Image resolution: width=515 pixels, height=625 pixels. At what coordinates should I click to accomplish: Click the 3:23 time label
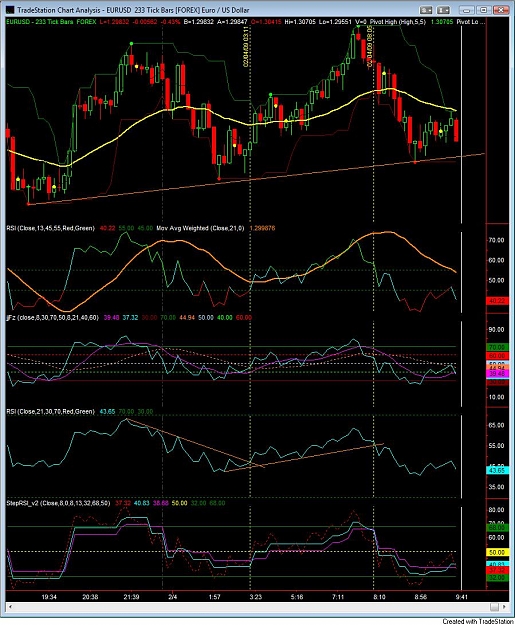(256, 597)
